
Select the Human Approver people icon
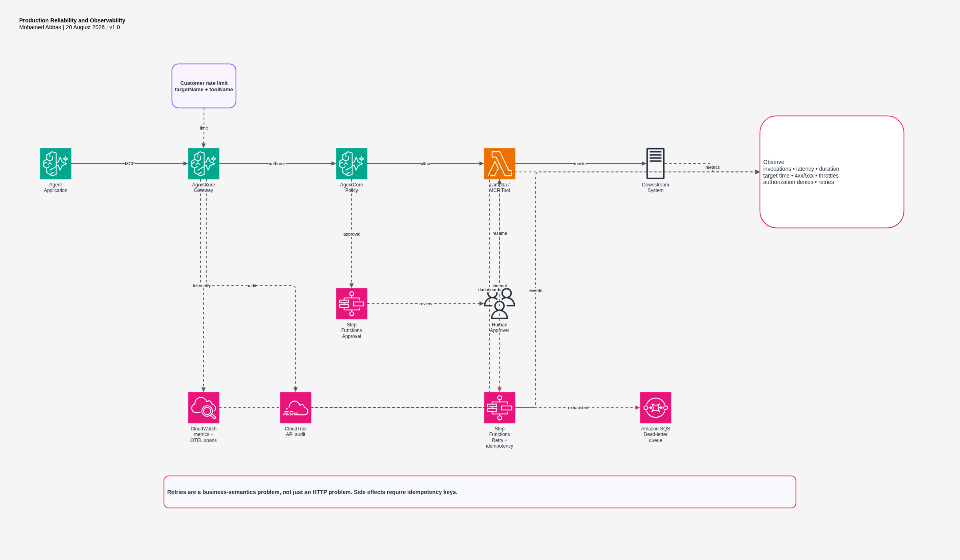click(x=500, y=304)
